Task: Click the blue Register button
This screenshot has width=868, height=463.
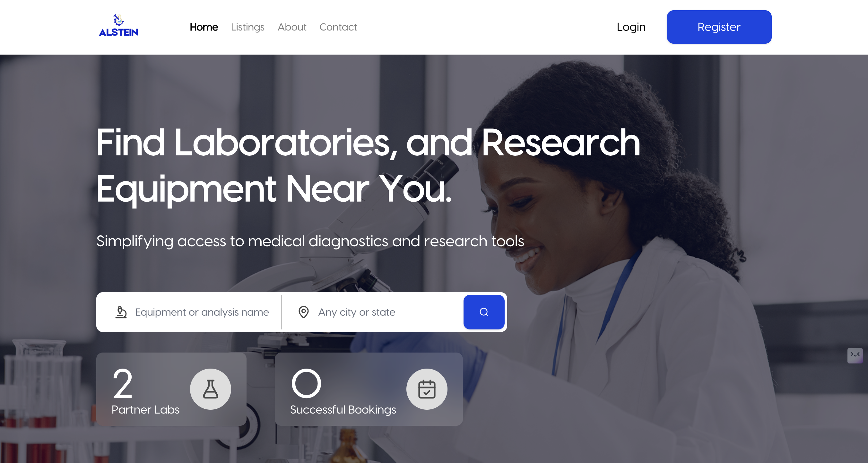Action: [719, 27]
